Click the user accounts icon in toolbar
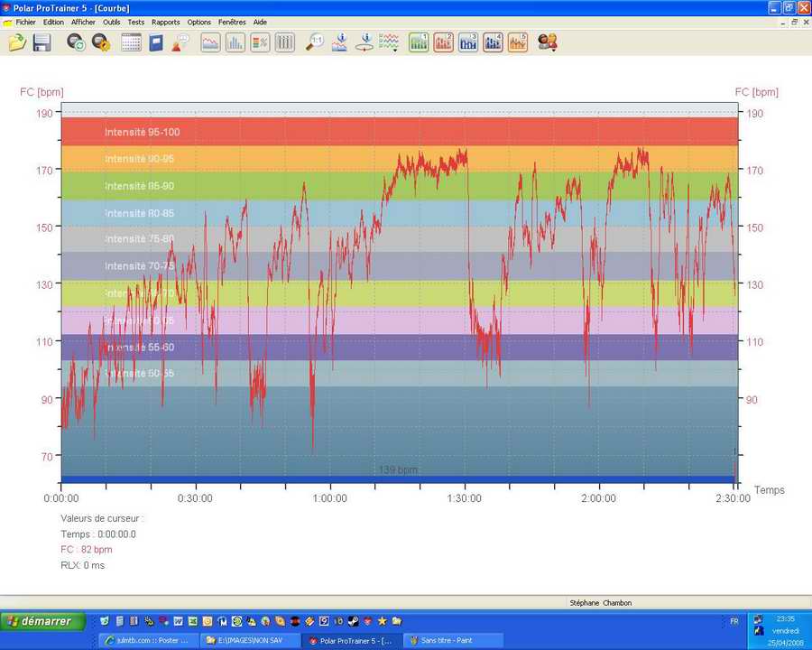This screenshot has height=650, width=812. coord(547,42)
